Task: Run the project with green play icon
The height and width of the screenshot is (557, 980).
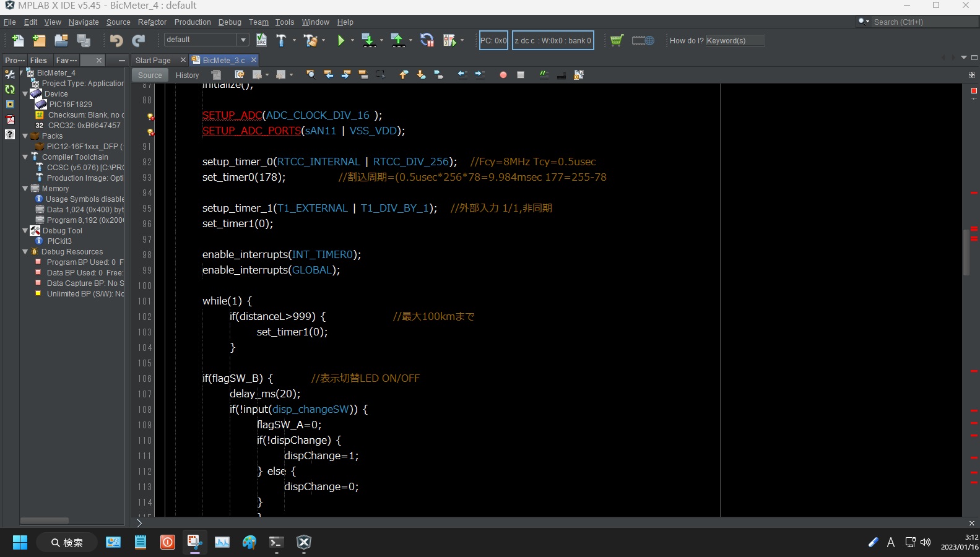Action: point(340,40)
